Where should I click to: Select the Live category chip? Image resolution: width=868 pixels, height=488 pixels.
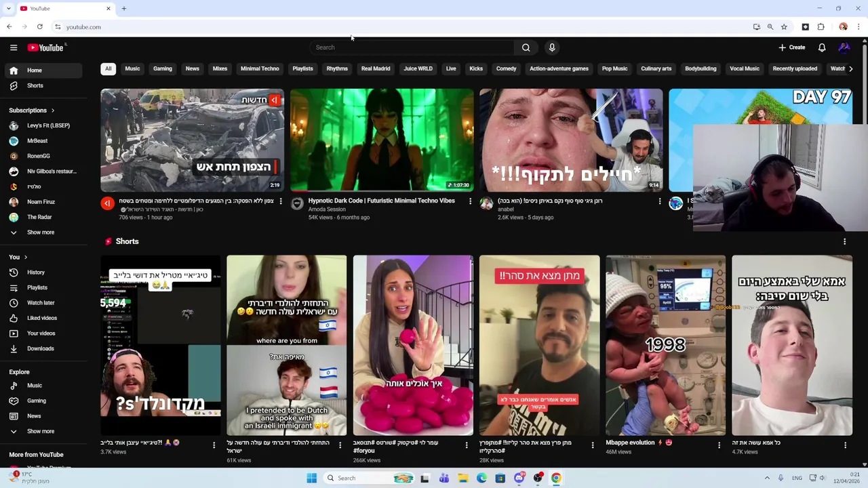451,68
